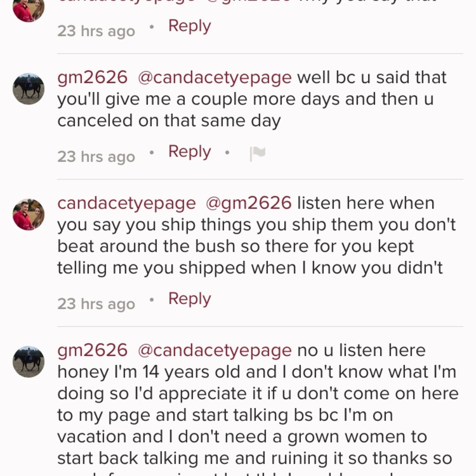Click the candacetyepage username link
476x476 pixels.
(x=126, y=202)
